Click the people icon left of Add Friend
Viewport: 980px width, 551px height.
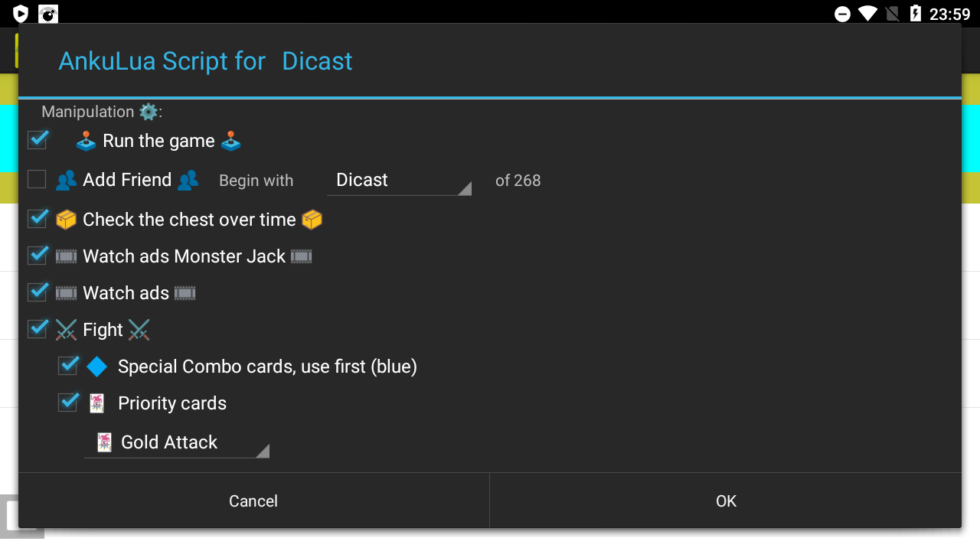pyautogui.click(x=67, y=180)
